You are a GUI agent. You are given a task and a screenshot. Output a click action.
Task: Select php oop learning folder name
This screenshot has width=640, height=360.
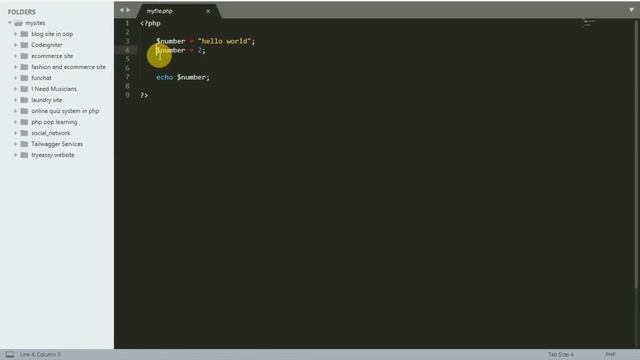(54, 122)
